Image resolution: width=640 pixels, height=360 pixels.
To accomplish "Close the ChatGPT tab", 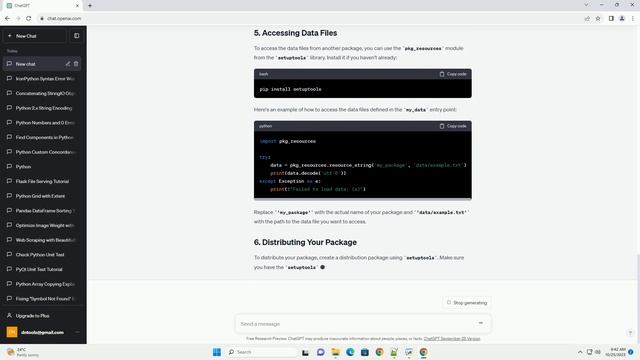I will tap(77, 6).
